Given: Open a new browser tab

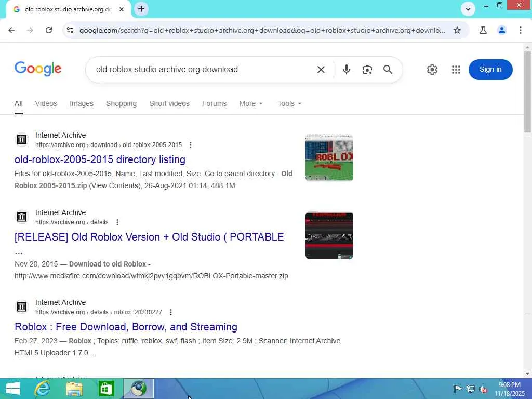Looking at the screenshot, I should (141, 9).
